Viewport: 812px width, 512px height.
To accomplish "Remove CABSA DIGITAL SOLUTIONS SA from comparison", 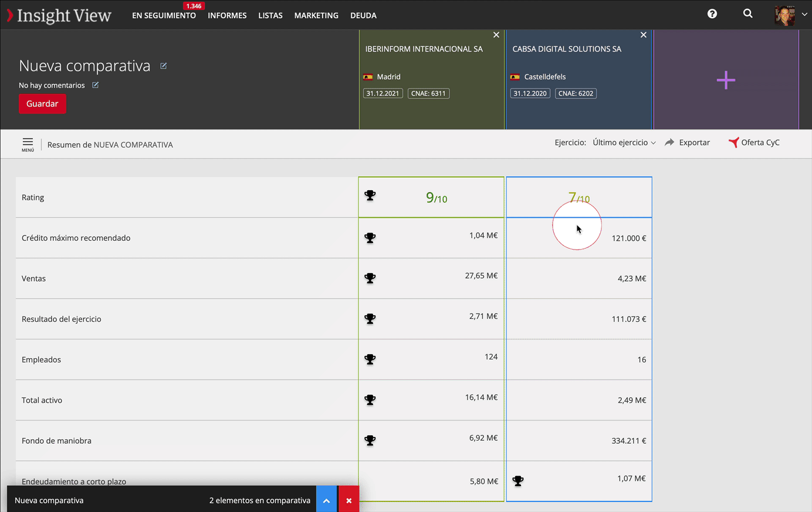I will point(644,35).
